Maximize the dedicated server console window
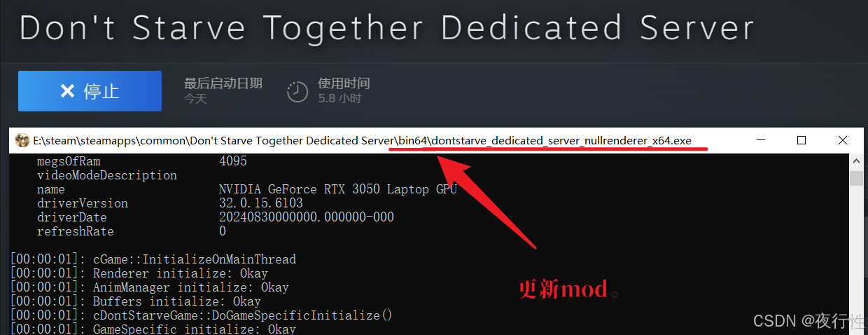Screen dimensions: 868x335 click(x=801, y=140)
